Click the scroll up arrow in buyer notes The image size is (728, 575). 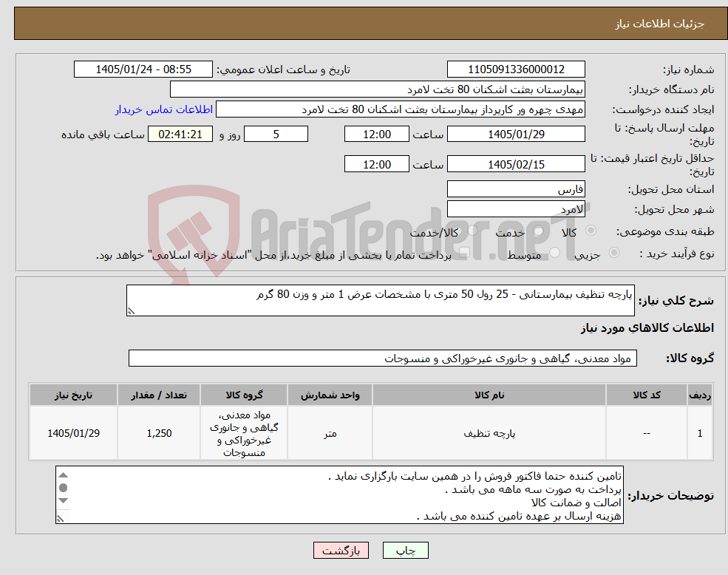coord(63,474)
